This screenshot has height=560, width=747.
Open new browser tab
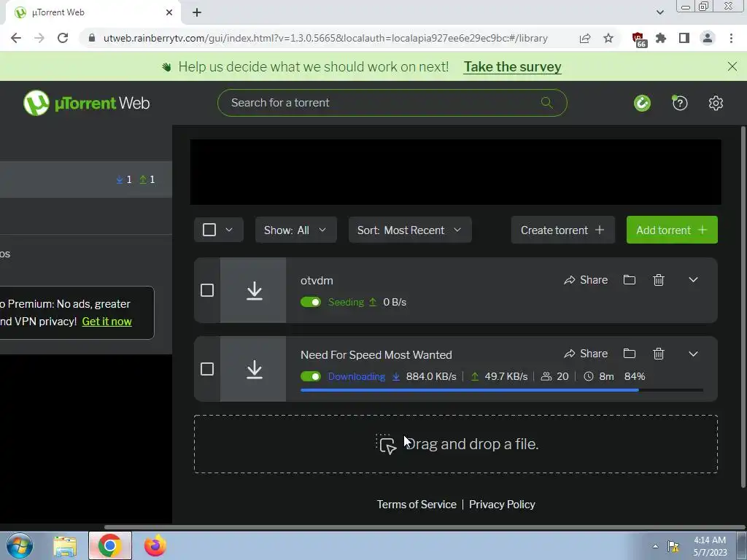[197, 13]
